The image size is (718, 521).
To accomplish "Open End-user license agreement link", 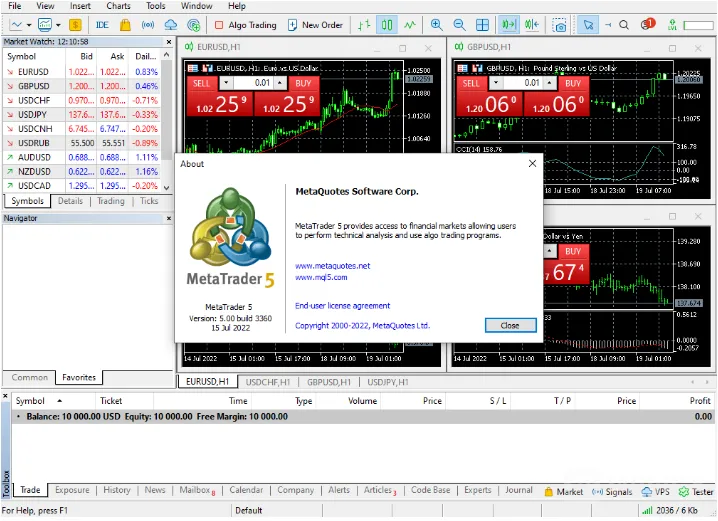I will pyautogui.click(x=343, y=306).
